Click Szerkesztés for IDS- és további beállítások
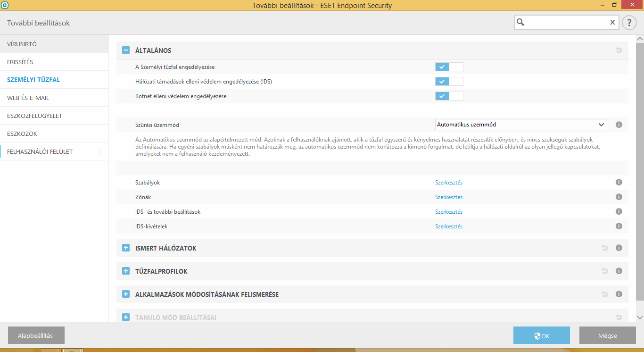 (x=449, y=211)
